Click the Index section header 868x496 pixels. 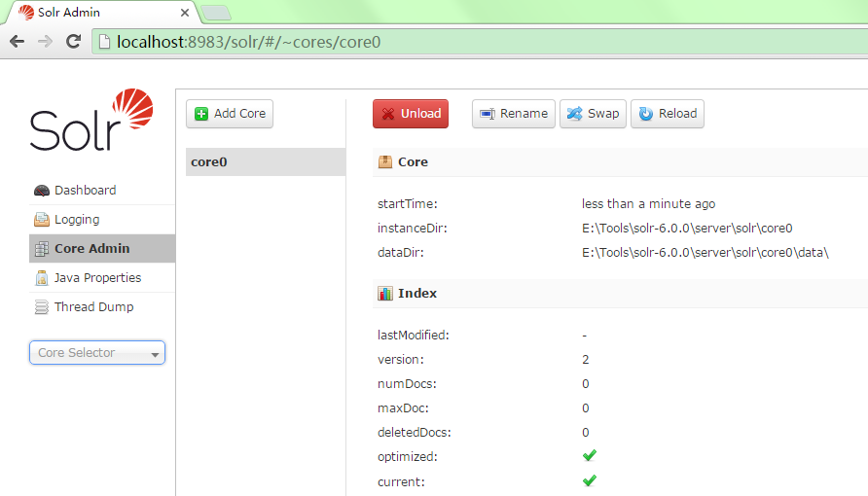[x=620, y=293]
